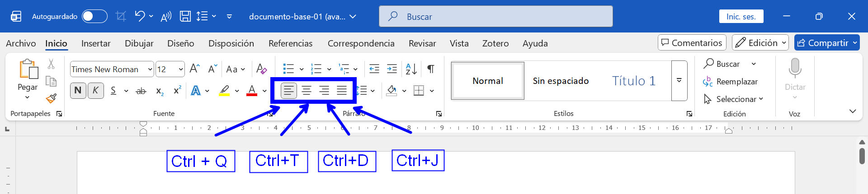Expand the document name dropdown

[353, 16]
